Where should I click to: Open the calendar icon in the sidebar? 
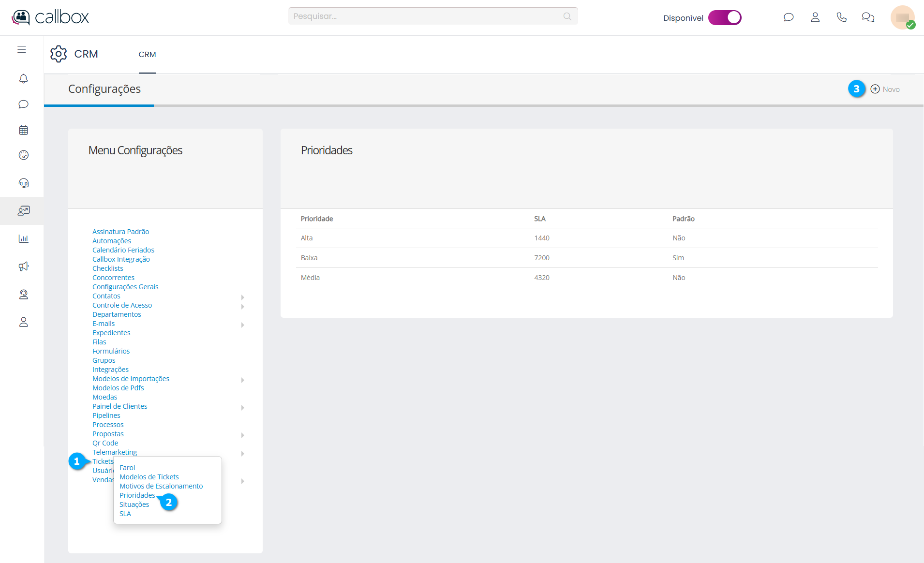coord(23,130)
